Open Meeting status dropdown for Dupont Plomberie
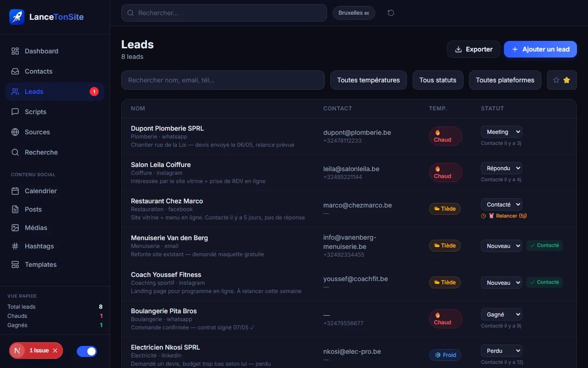 point(502,132)
